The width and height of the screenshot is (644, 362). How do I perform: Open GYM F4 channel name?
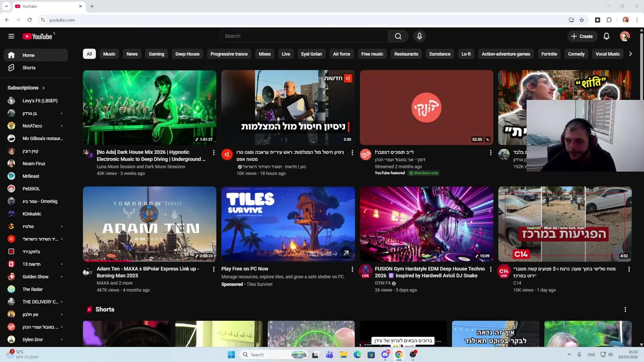(x=382, y=283)
